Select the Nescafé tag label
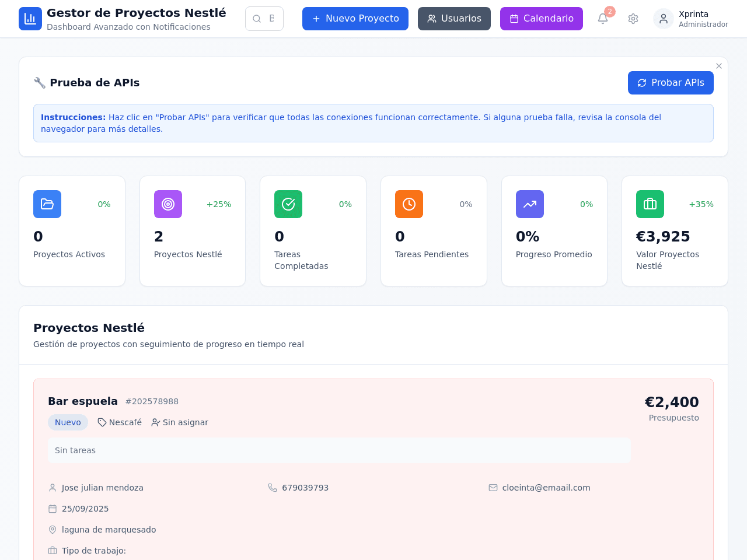Image resolution: width=747 pixels, height=560 pixels. [120, 422]
